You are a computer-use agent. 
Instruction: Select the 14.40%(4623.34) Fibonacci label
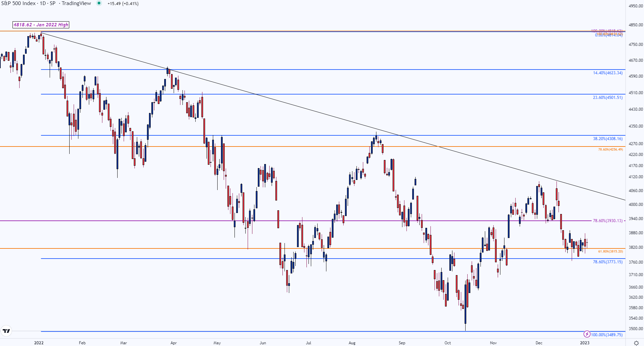coord(608,73)
